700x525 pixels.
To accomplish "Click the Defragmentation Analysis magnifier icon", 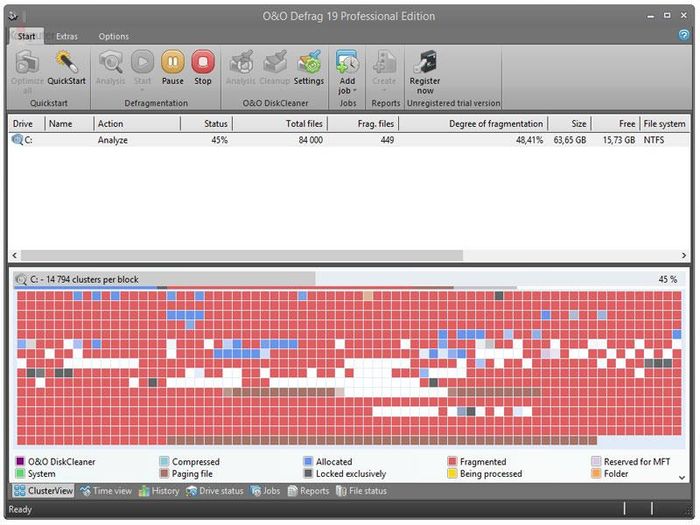I will pyautogui.click(x=110, y=62).
